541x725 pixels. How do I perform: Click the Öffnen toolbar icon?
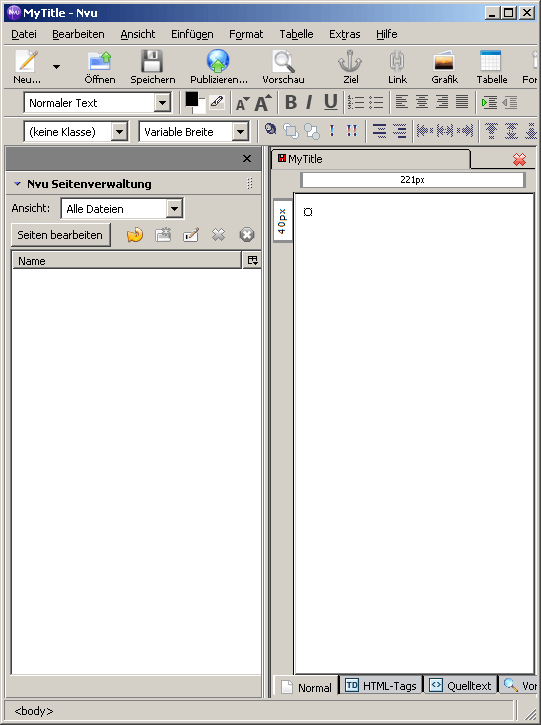(100, 61)
